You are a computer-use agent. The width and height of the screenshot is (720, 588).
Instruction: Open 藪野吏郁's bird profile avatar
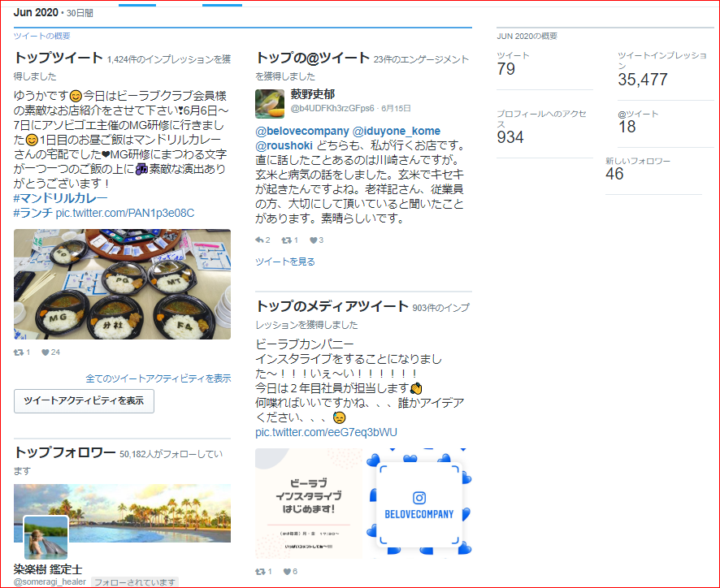tap(270, 104)
